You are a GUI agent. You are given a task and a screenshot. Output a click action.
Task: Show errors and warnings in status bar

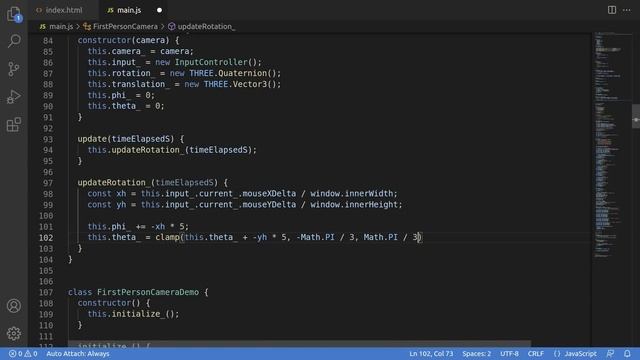[x=23, y=353]
